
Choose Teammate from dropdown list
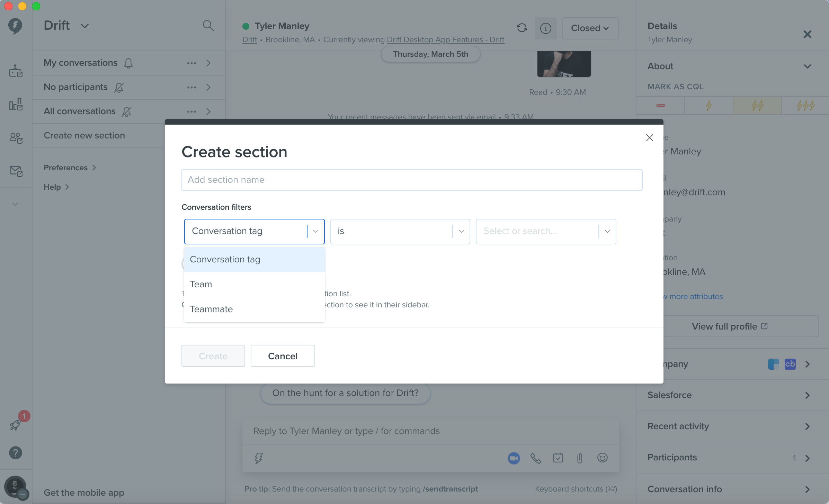point(255,309)
